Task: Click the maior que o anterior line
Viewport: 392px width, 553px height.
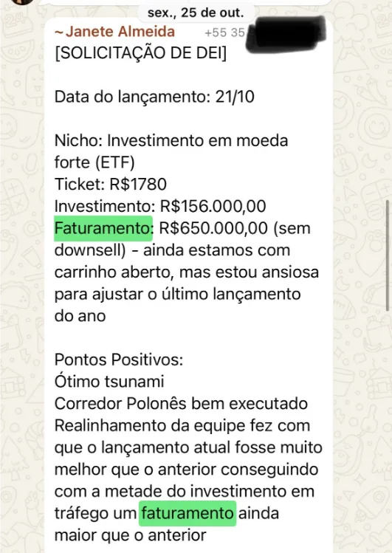Action: 130,535
